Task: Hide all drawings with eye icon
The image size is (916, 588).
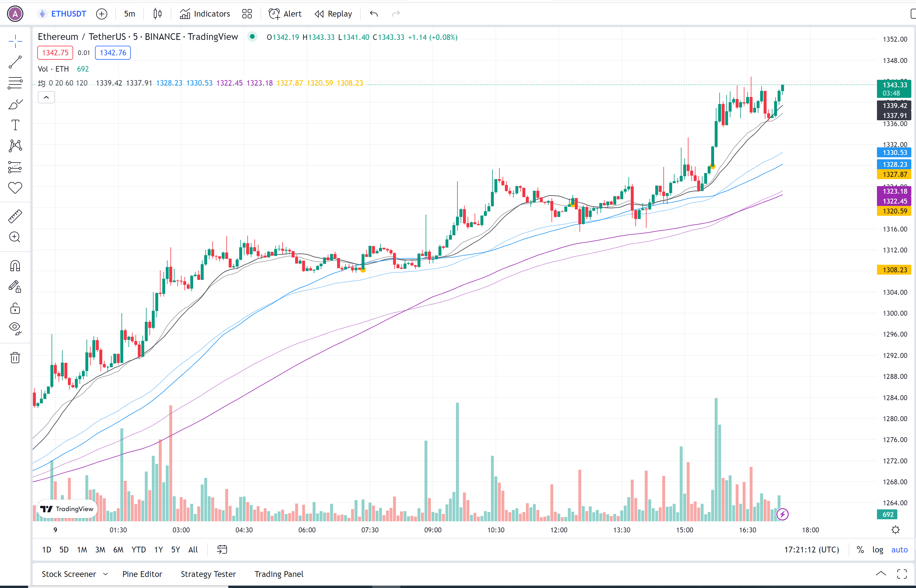Action: (x=15, y=328)
